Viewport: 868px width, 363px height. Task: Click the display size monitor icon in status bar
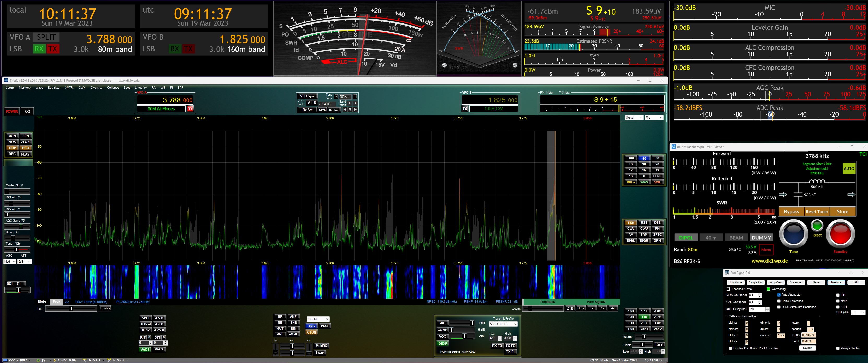[x=5, y=360]
